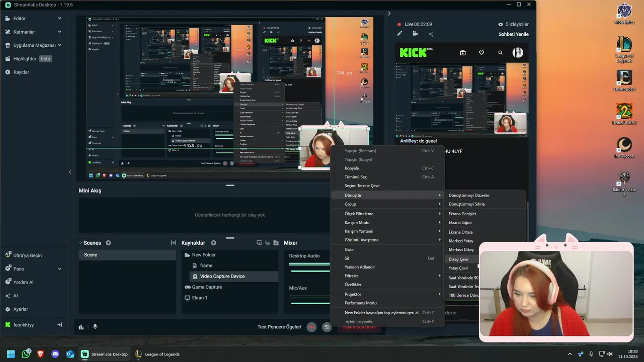
Task: Collapse the Scenes panel chevron
Action: tap(80, 243)
